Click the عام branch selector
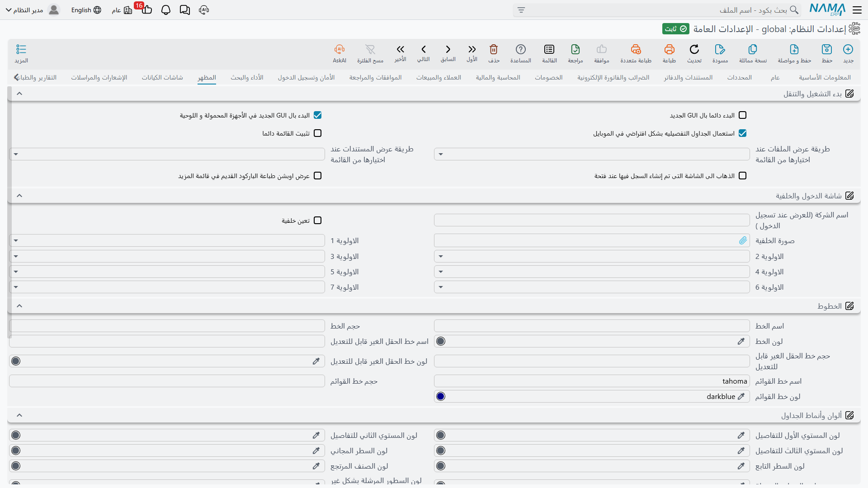The height and width of the screenshot is (488, 868). (x=122, y=10)
